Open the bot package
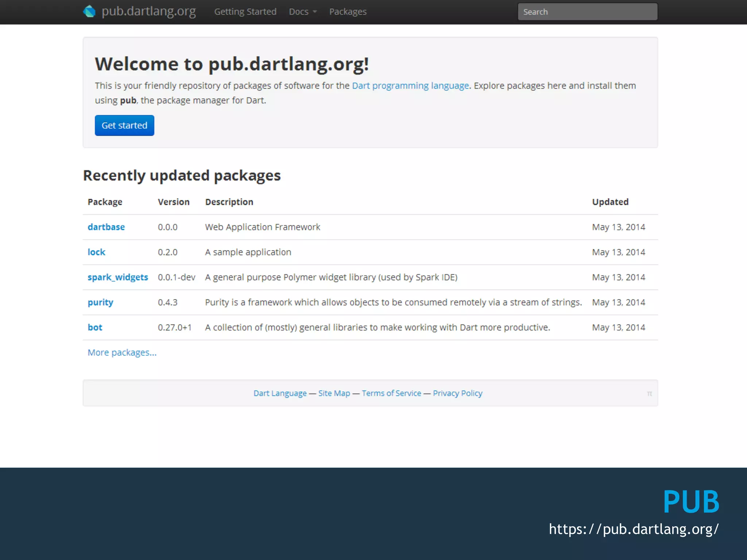This screenshot has height=560, width=747. 95,327
